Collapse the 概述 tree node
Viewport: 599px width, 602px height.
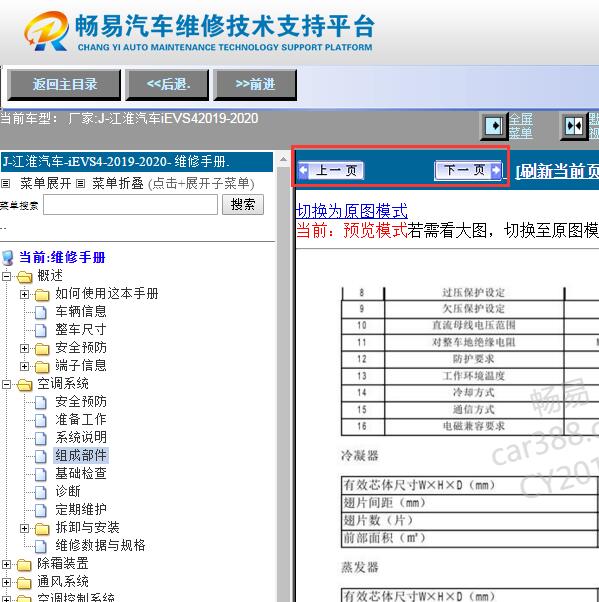6,276
